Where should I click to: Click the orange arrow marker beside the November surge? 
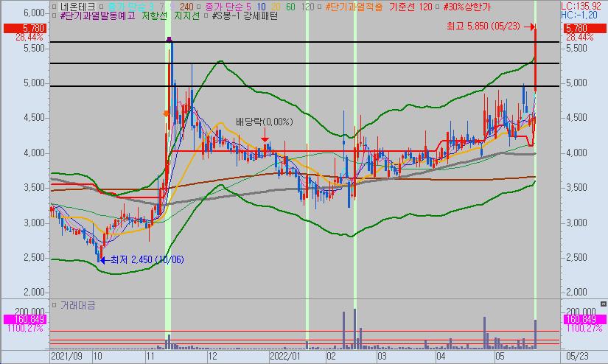tap(166, 113)
